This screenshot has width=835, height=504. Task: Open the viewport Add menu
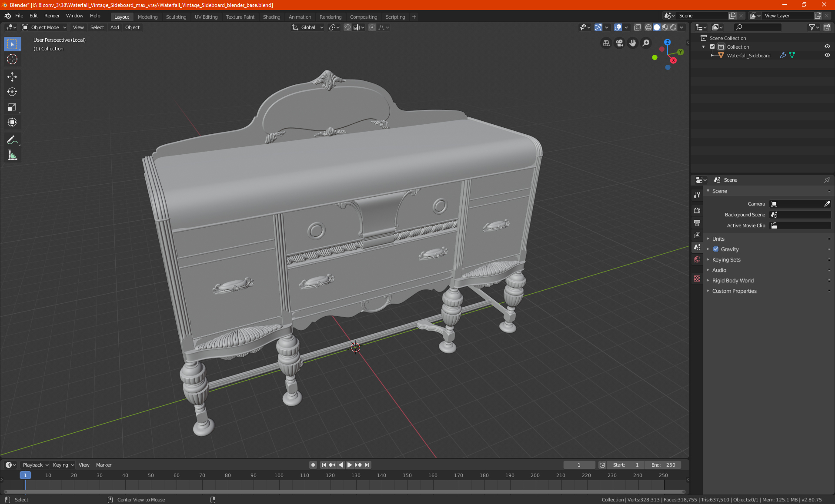[x=114, y=27]
